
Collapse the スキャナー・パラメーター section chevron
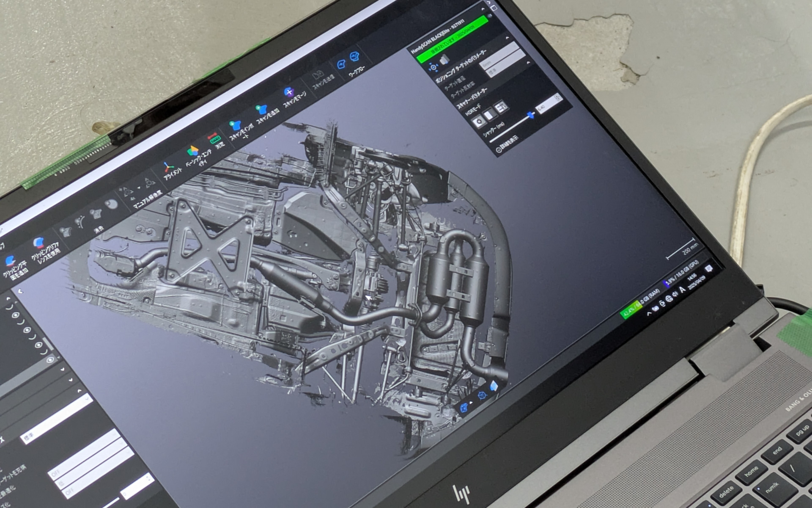[x=528, y=63]
